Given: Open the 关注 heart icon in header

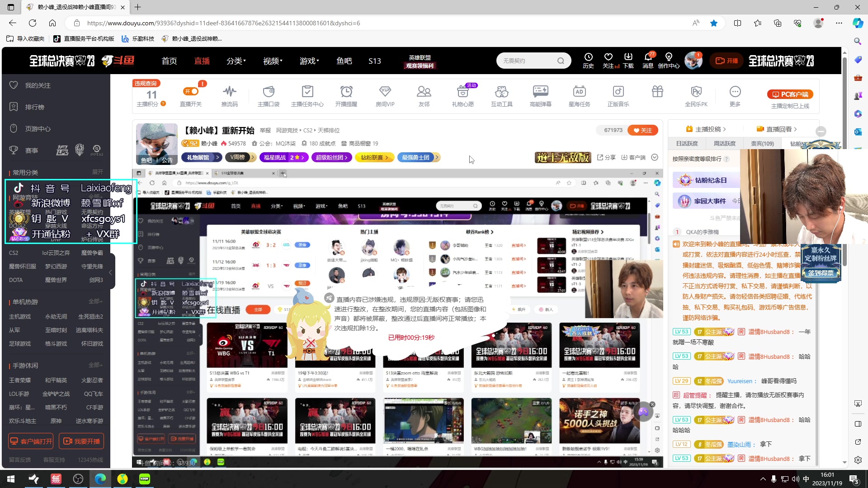Looking at the screenshot, I should coord(609,57).
